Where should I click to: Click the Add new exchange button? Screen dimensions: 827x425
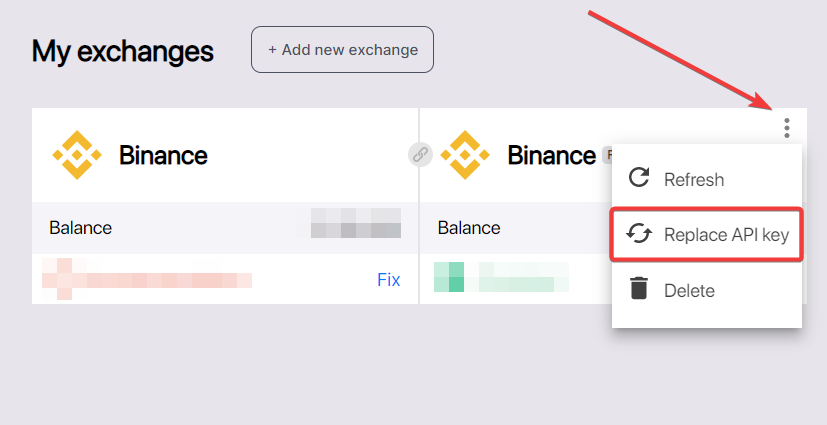342,49
